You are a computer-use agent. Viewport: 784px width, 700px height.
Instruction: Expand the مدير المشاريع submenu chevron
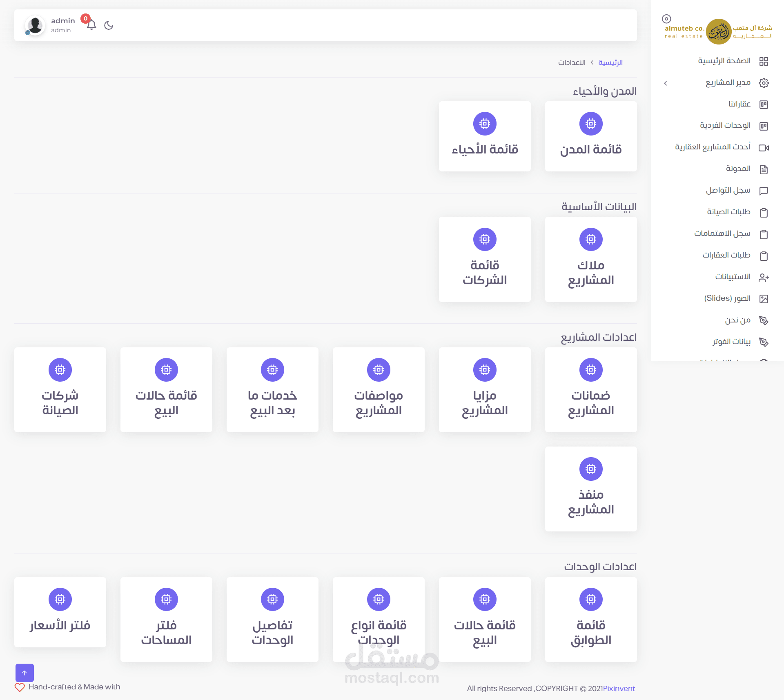pyautogui.click(x=666, y=83)
